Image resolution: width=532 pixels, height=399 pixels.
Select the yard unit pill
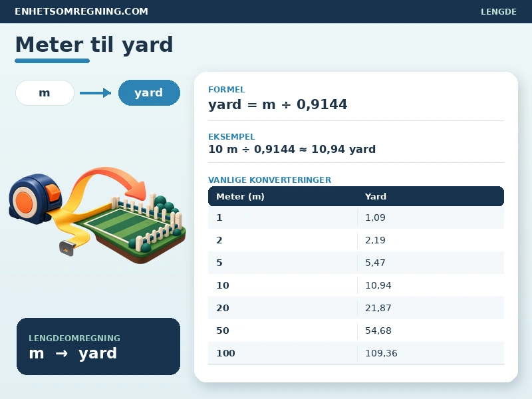tap(149, 92)
